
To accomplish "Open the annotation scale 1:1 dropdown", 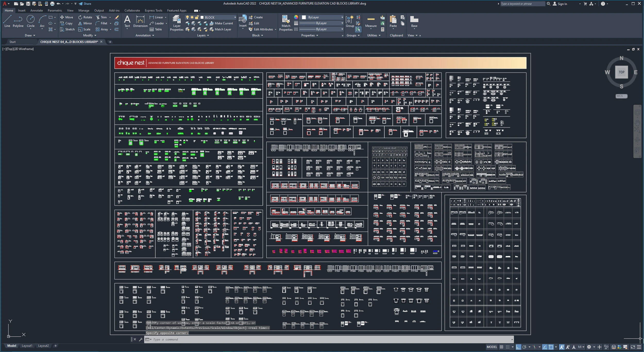I will coord(581,347).
